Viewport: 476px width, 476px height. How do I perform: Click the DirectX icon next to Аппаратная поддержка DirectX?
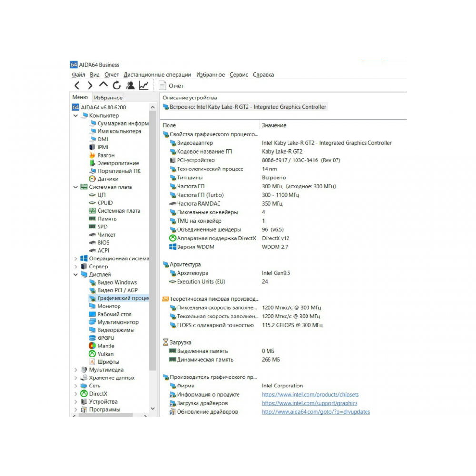click(x=173, y=238)
